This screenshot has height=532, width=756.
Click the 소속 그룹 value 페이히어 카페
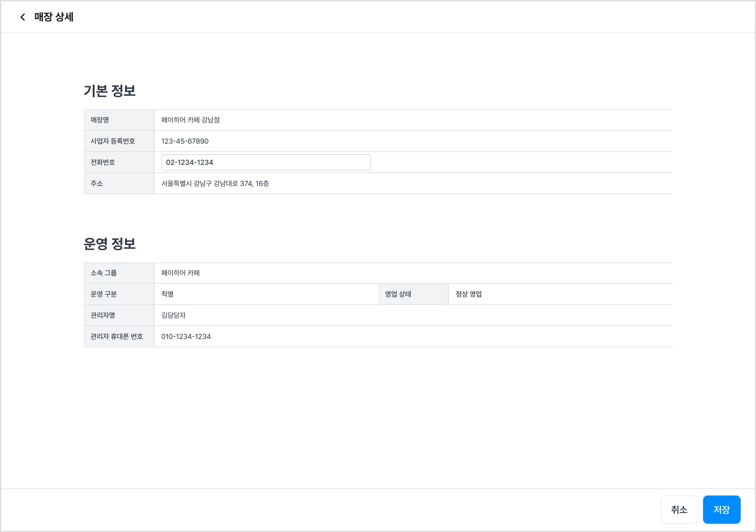tap(181, 273)
